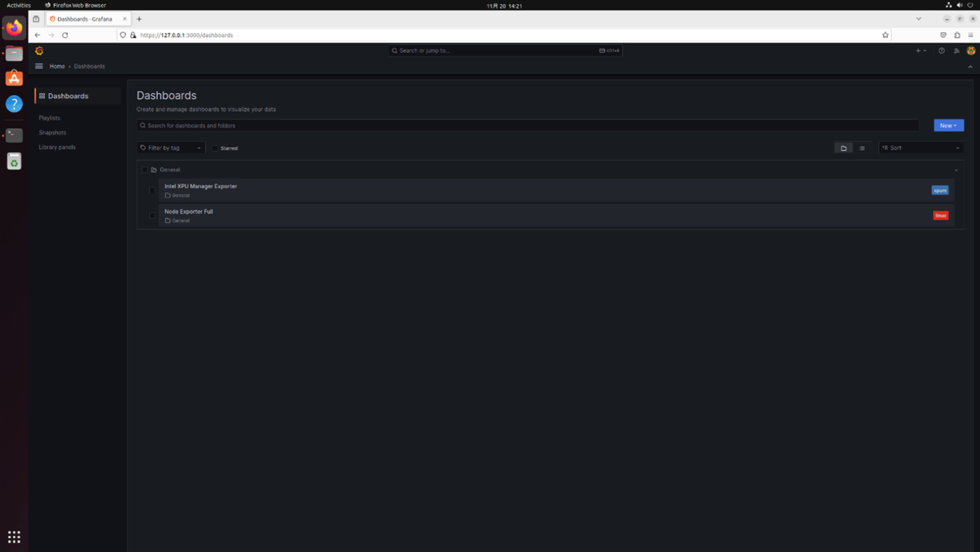List all Firefox tabs dropdown
Image resolution: width=980 pixels, height=552 pixels.
(918, 19)
